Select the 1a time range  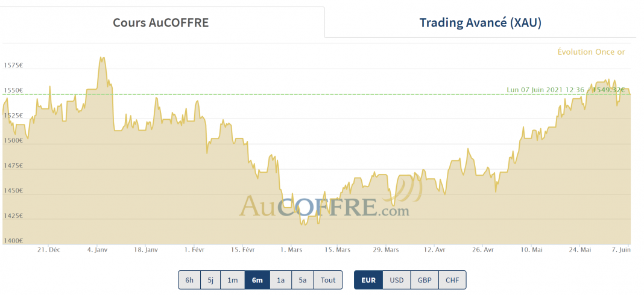click(280, 280)
